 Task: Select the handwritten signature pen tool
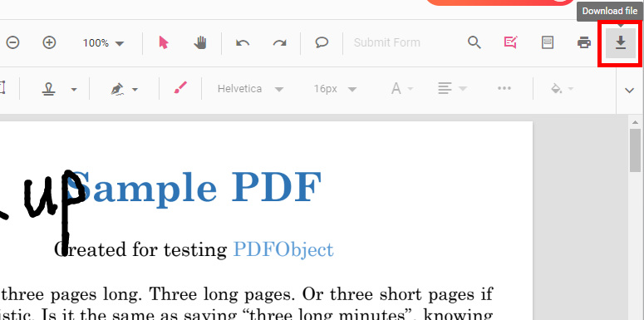coord(118,88)
